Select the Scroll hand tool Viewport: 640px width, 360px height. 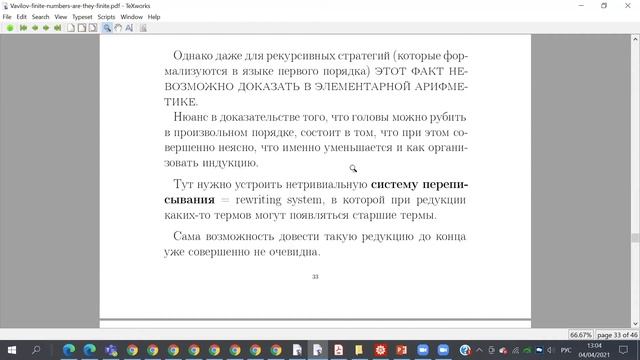[118, 28]
